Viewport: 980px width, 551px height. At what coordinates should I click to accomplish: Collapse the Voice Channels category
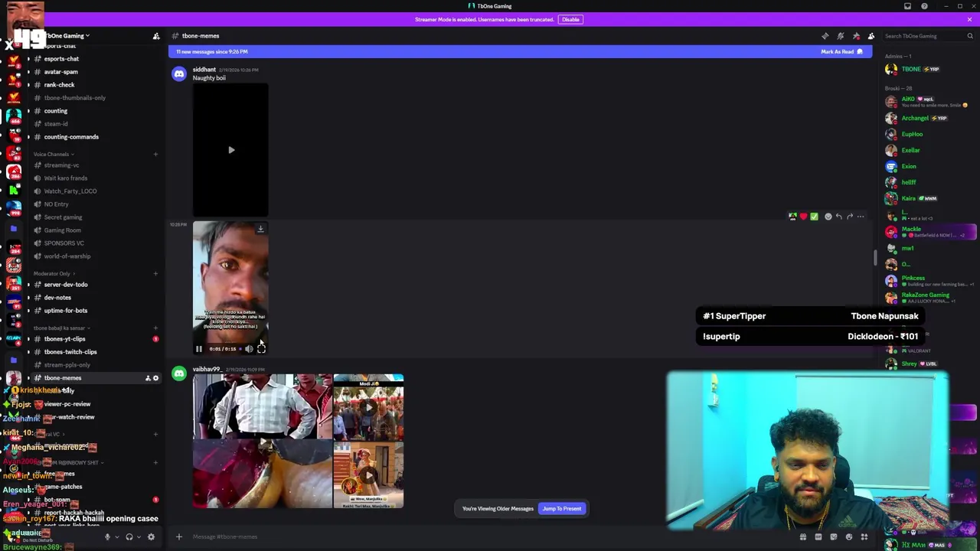point(53,154)
